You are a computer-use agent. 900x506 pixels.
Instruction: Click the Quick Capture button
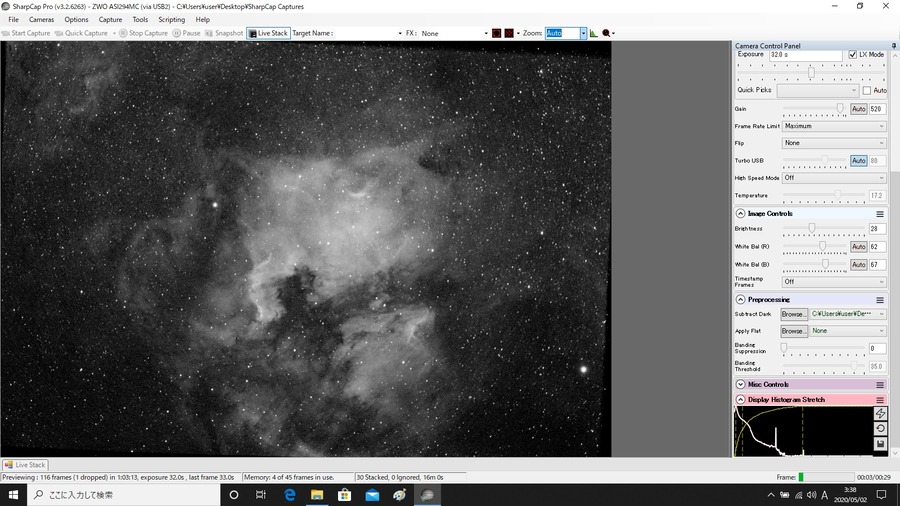click(x=82, y=33)
